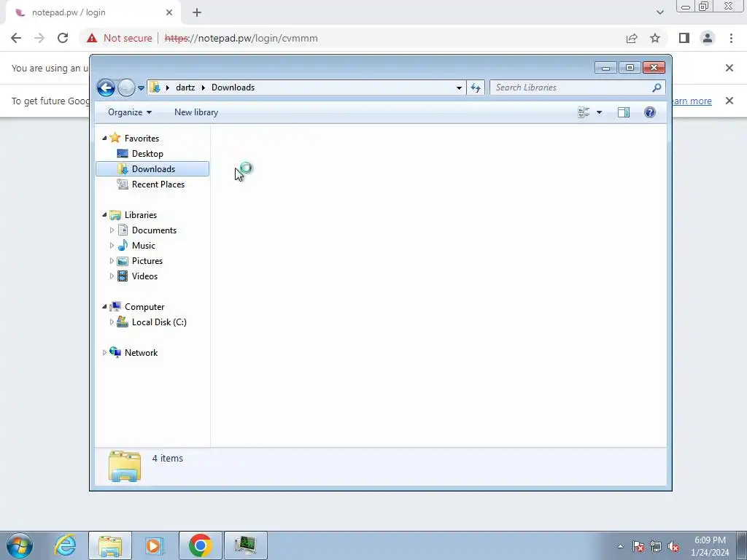Click the muted volume tray icon
Image resolution: width=747 pixels, height=560 pixels.
click(x=673, y=547)
